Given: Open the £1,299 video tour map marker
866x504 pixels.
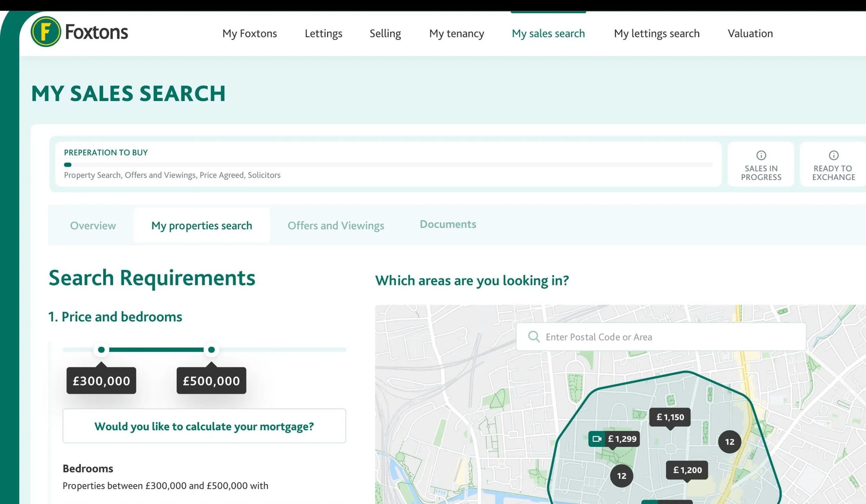Looking at the screenshot, I should [x=614, y=439].
